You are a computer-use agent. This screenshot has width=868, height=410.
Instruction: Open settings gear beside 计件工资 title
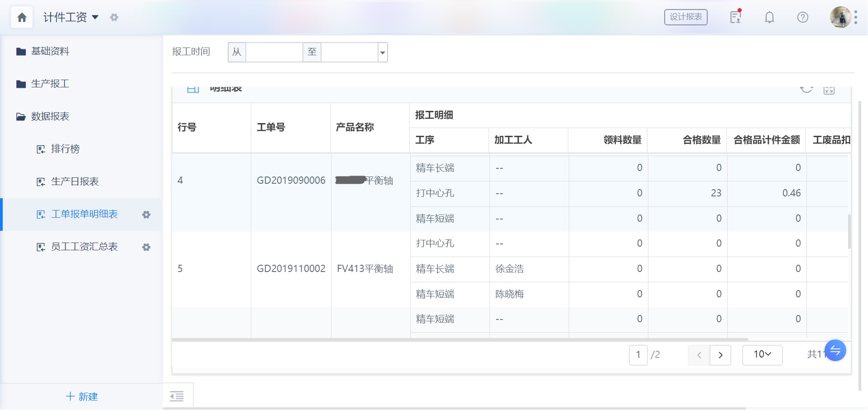[114, 17]
